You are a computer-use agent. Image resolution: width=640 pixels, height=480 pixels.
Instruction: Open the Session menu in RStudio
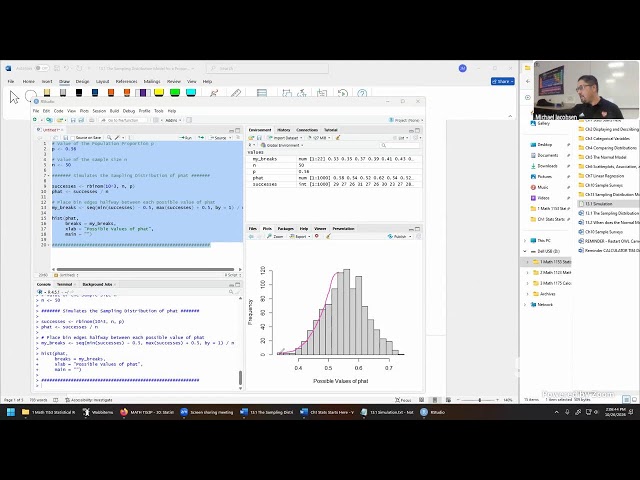pos(99,111)
